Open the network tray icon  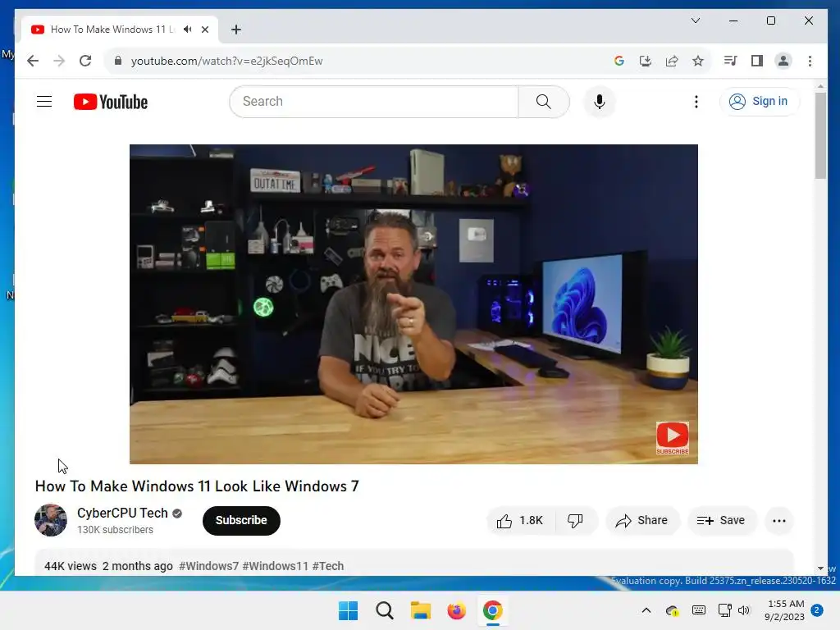point(725,610)
